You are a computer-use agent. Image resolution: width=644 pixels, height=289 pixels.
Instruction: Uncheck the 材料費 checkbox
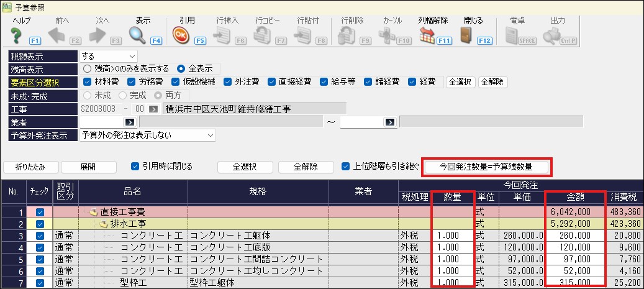(x=88, y=82)
